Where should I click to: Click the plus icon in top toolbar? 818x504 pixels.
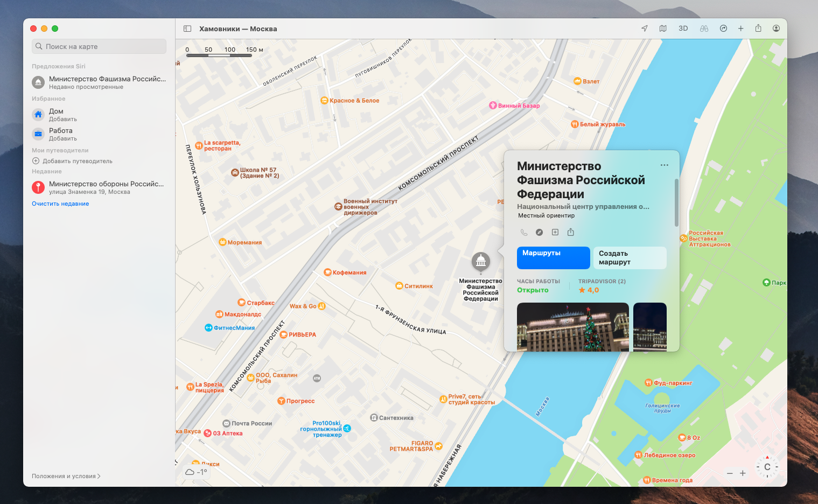[740, 29]
